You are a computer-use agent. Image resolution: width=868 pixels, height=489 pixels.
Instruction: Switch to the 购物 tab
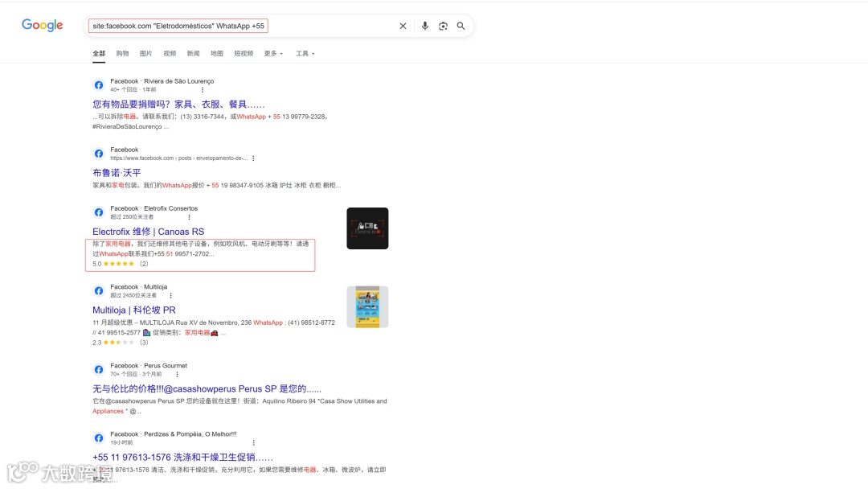point(122,54)
